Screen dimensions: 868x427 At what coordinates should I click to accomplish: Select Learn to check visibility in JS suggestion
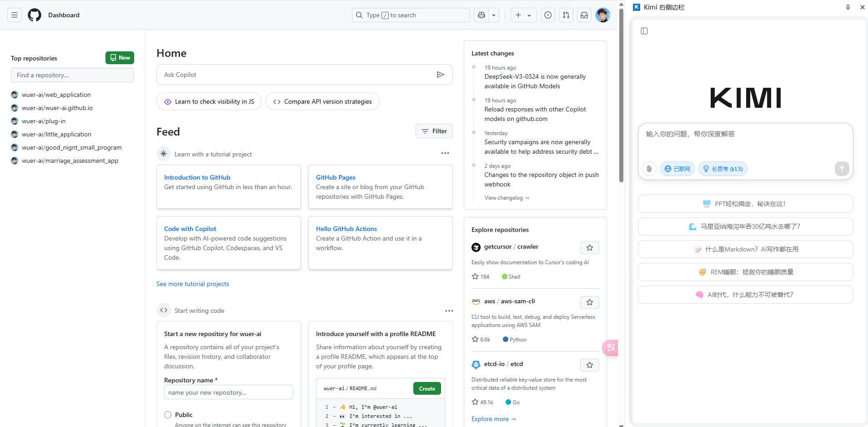tap(209, 101)
